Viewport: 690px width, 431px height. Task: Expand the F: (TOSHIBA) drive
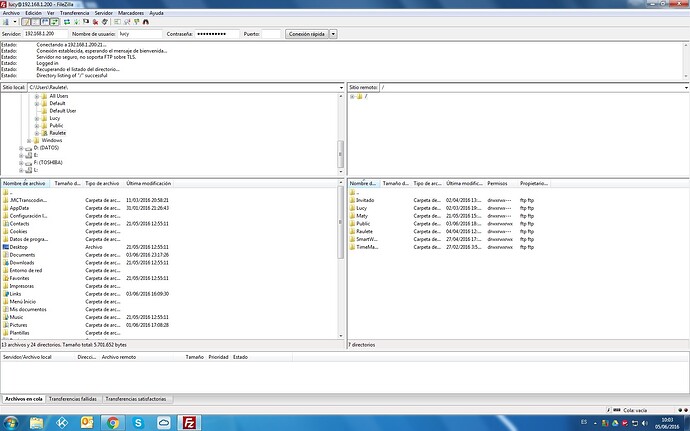coord(21,163)
